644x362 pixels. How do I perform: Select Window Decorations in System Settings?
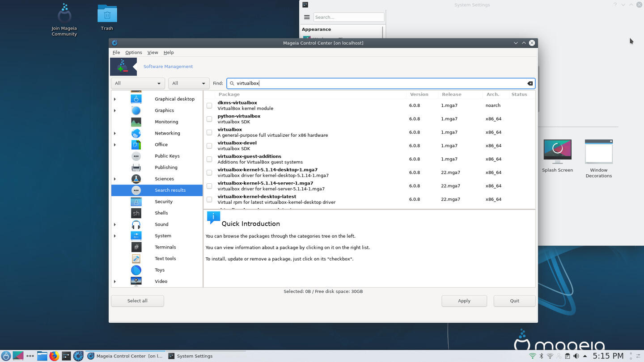pos(599,159)
